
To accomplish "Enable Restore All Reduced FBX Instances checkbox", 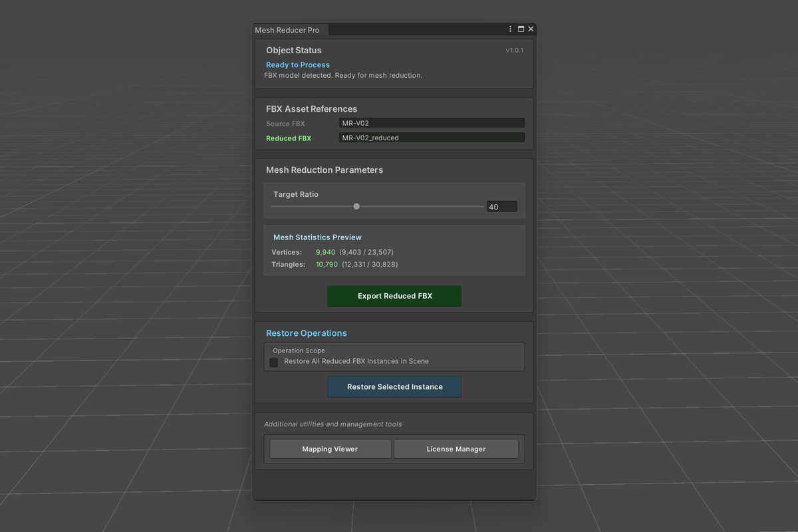I will click(274, 362).
